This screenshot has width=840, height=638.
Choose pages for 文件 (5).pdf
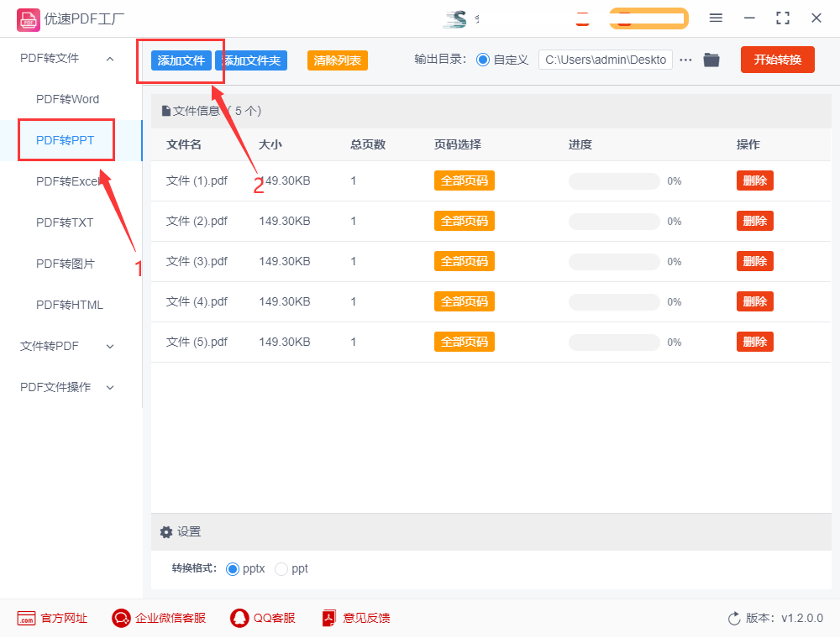[465, 342]
